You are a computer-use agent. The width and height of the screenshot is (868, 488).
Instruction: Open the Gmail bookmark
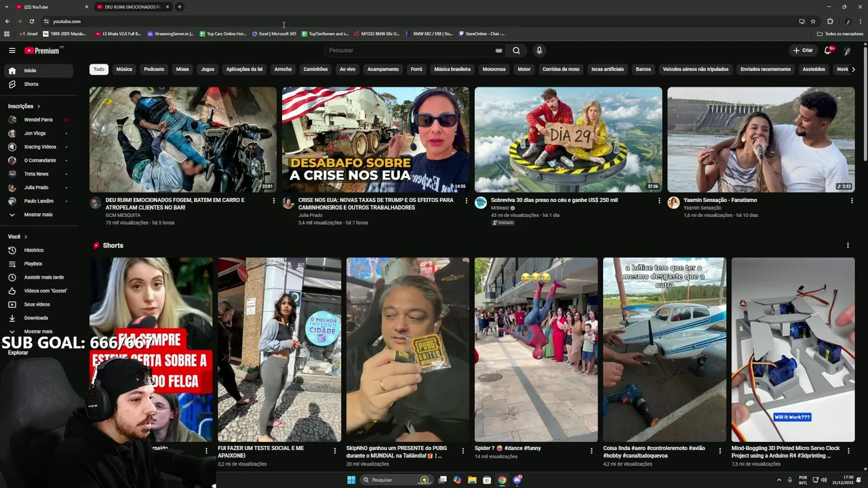pos(29,34)
